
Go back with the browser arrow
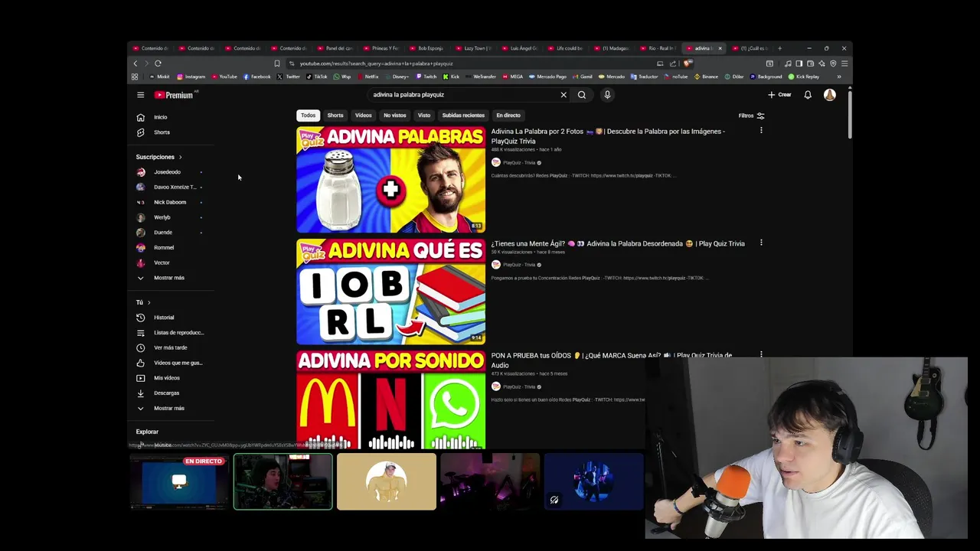(136, 64)
